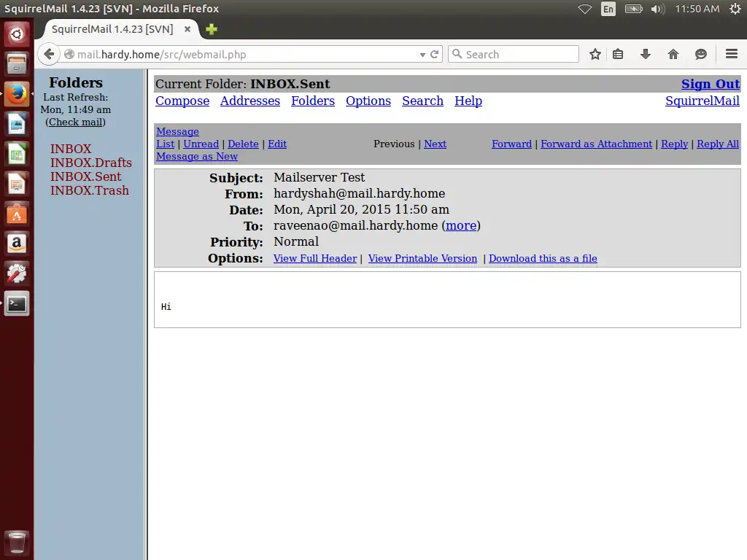Open the Firefox hamburger menu
The width and height of the screenshot is (747, 560).
click(732, 54)
